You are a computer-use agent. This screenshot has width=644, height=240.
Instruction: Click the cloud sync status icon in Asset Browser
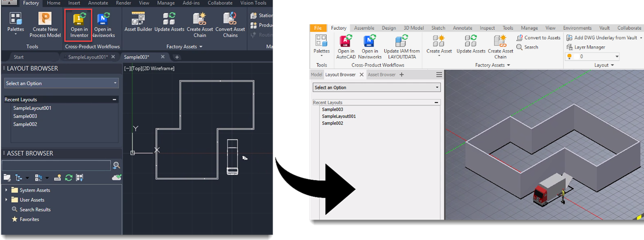tap(116, 177)
